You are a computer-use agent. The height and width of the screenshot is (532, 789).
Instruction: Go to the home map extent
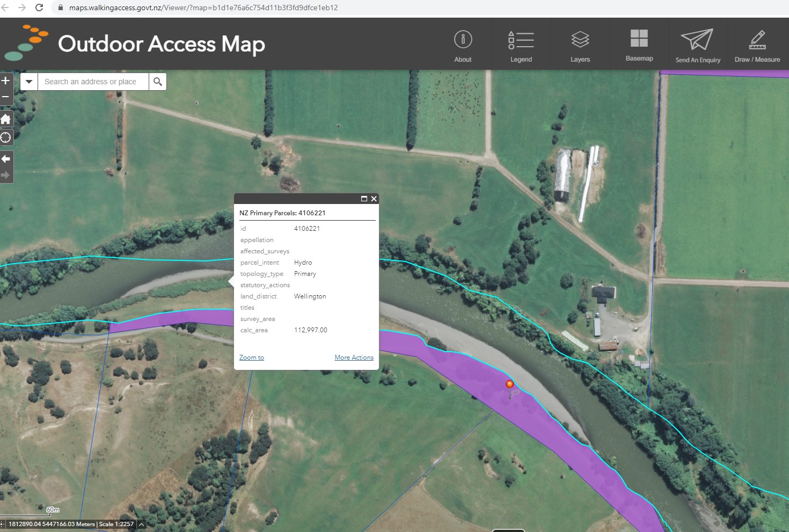coord(6,119)
